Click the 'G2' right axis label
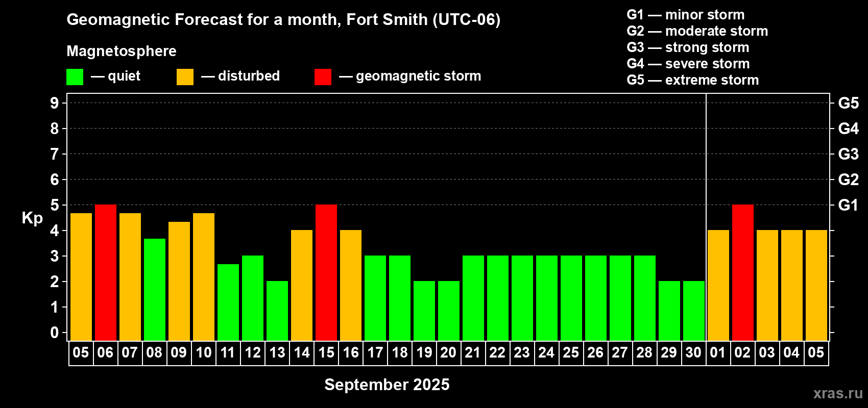The width and height of the screenshot is (868, 408). (x=849, y=180)
